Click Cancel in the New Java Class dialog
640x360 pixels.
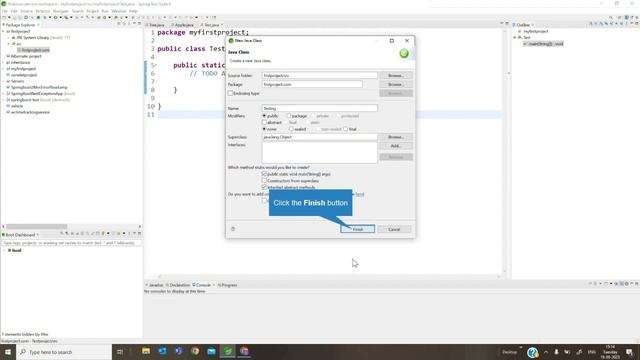point(394,229)
